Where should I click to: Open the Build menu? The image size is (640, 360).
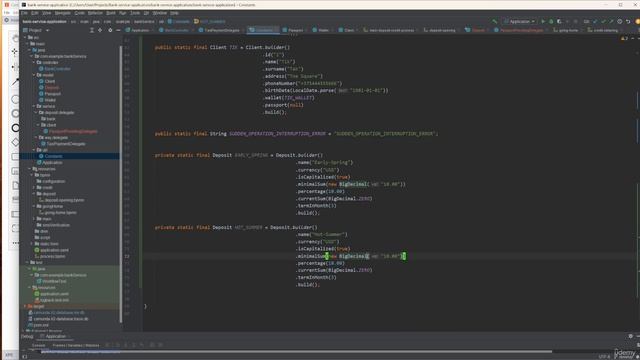111,13
